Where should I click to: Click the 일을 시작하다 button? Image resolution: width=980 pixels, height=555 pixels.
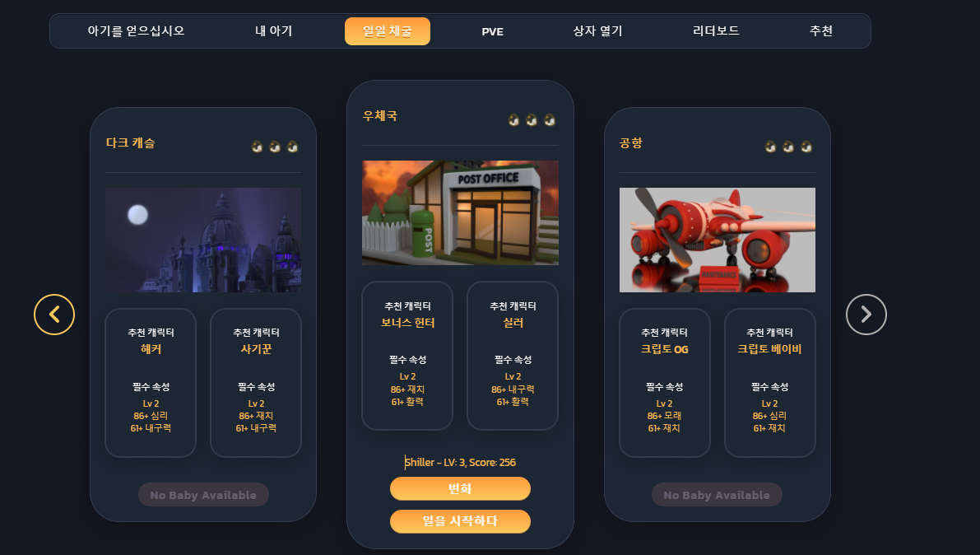460,521
